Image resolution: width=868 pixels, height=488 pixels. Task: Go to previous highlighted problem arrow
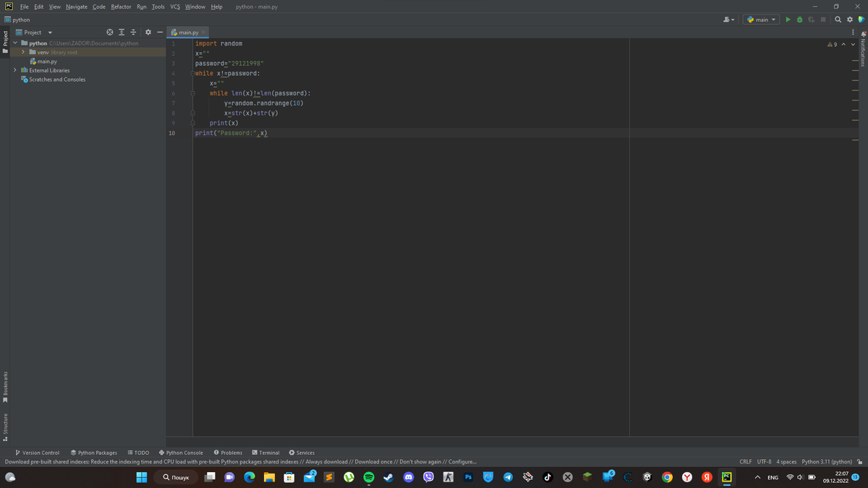pos(843,45)
